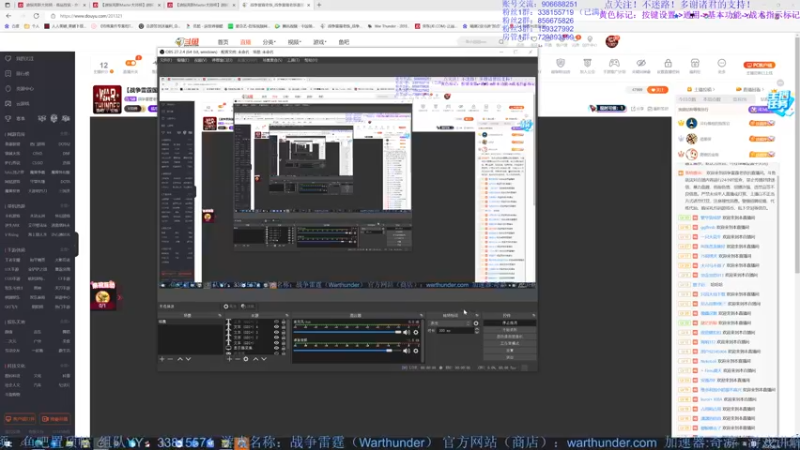Adjust volume slider of second OBS mixer channel

[347, 351]
